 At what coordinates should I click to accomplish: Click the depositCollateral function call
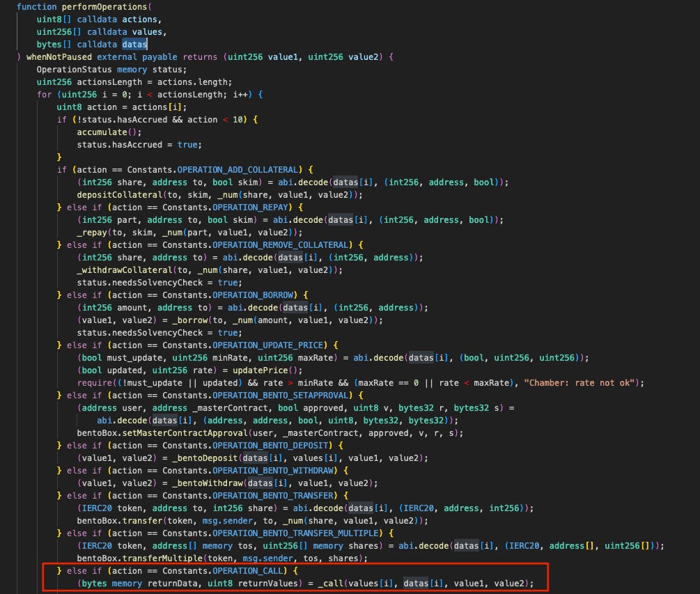pyautogui.click(x=120, y=194)
